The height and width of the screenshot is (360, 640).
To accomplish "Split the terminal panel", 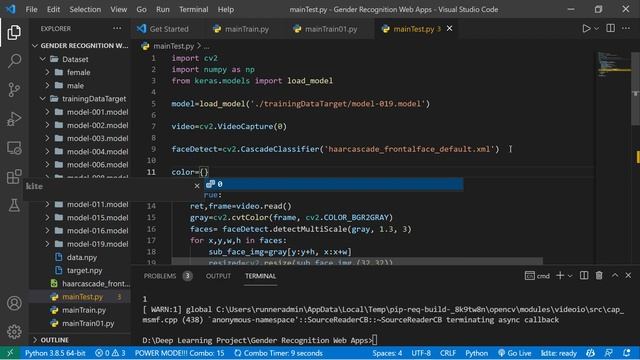I will (584, 276).
